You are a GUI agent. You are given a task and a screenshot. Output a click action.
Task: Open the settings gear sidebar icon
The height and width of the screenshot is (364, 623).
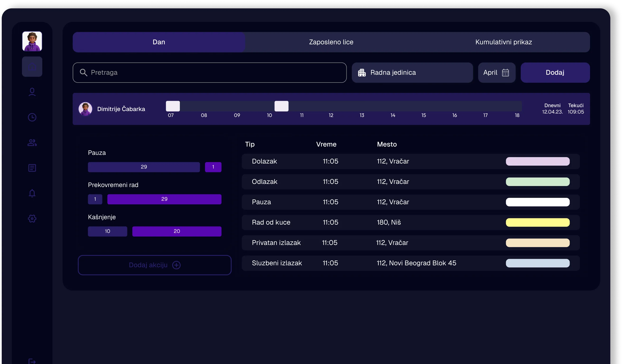coord(32,218)
